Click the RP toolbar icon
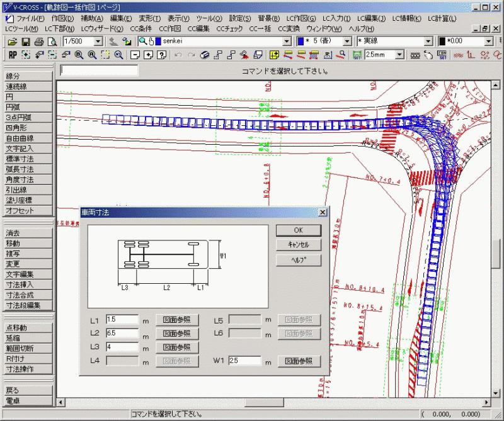This screenshot has width=504, height=421. (13, 55)
